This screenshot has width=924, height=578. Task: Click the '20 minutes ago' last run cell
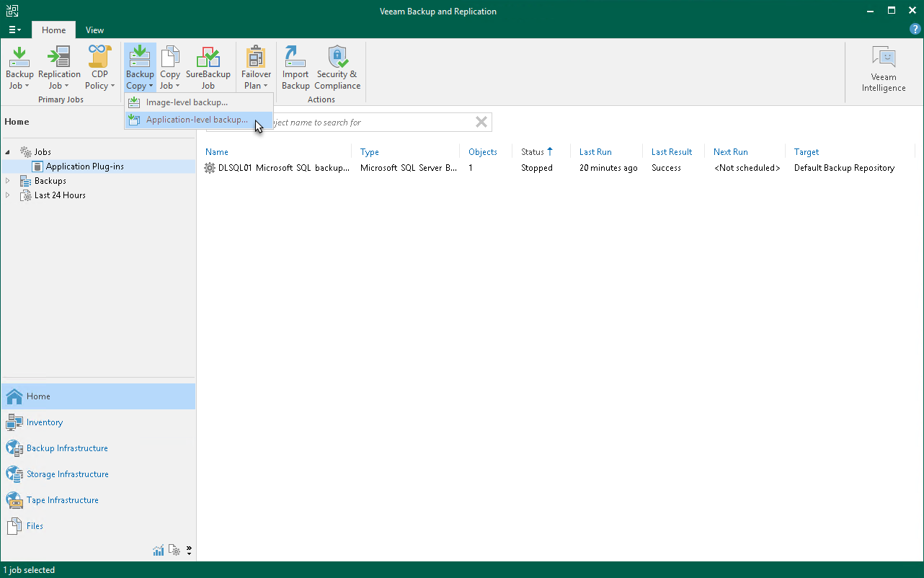(608, 168)
